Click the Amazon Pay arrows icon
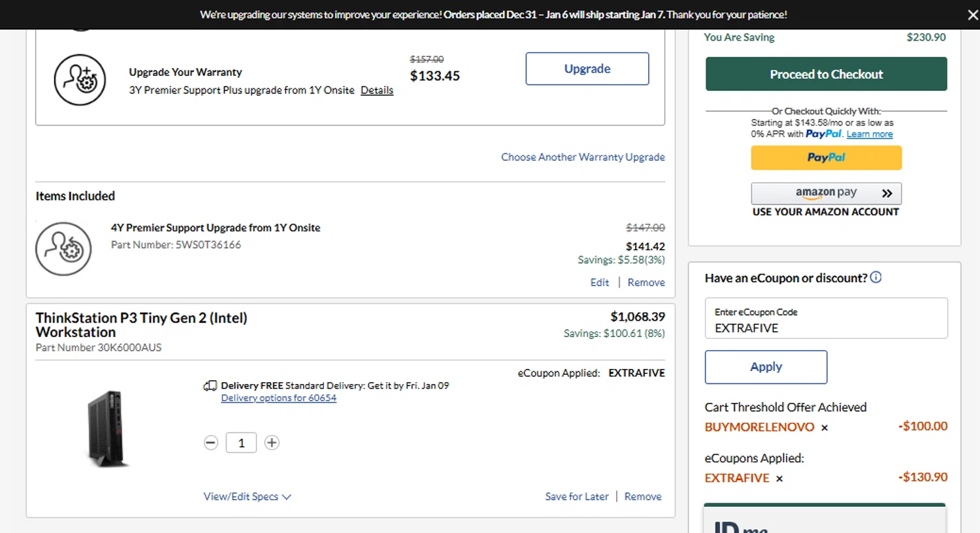Screen dimensions: 980x533 click(887, 193)
